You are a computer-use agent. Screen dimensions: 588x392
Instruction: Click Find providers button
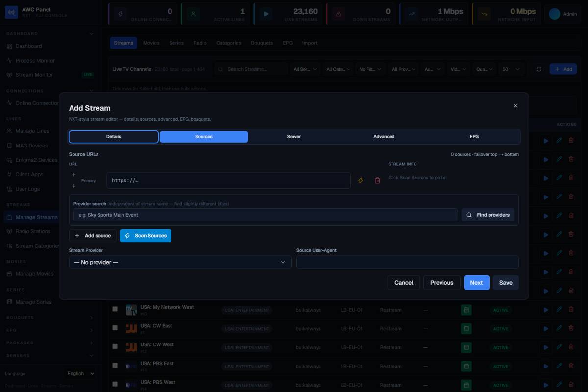click(x=488, y=215)
